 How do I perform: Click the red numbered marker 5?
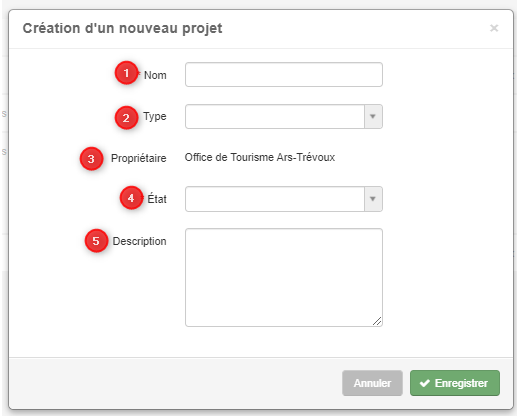coord(96,240)
